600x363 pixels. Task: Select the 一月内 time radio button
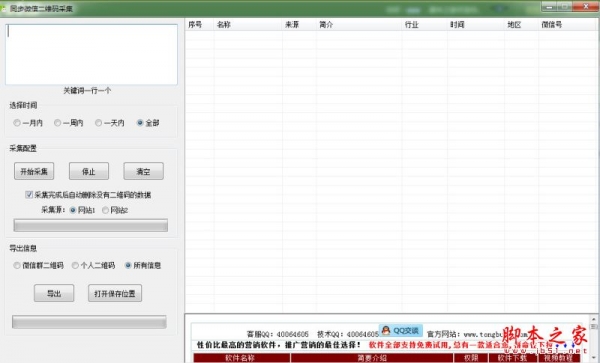[x=17, y=123]
